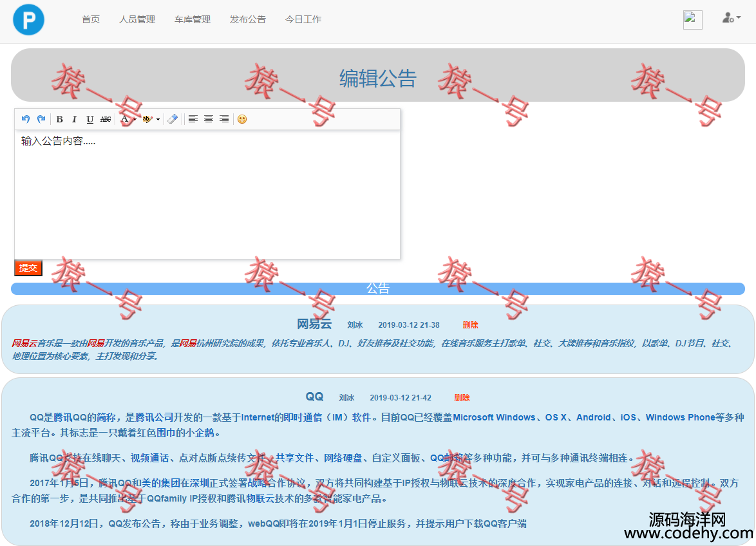Undo the last edit in editor
This screenshot has width=756, height=546.
26,119
